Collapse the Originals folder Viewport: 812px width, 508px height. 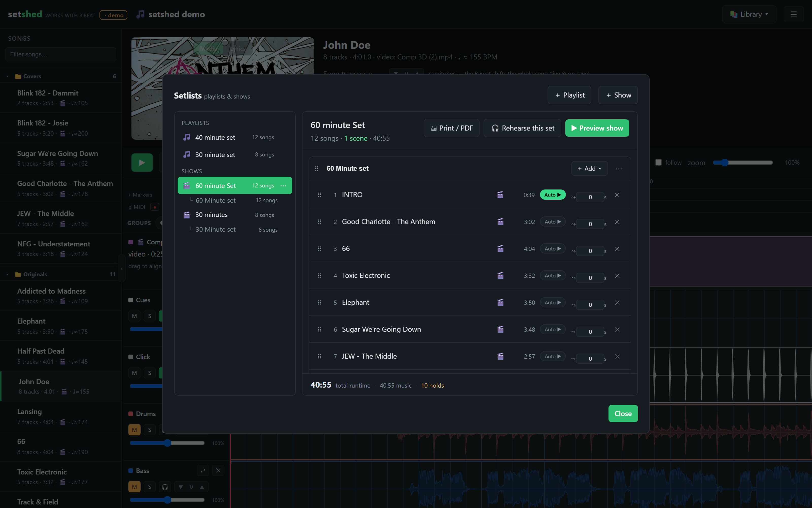[x=7, y=275]
